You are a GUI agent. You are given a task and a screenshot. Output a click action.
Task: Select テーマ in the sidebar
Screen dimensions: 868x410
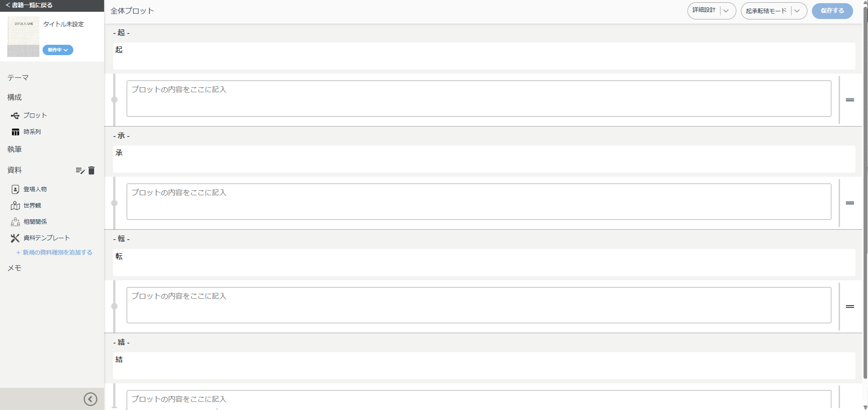pyautogui.click(x=18, y=78)
